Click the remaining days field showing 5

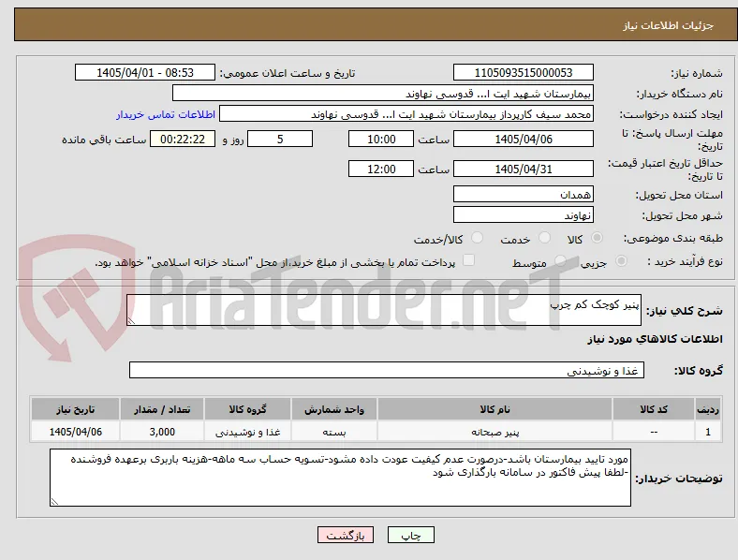click(280, 139)
